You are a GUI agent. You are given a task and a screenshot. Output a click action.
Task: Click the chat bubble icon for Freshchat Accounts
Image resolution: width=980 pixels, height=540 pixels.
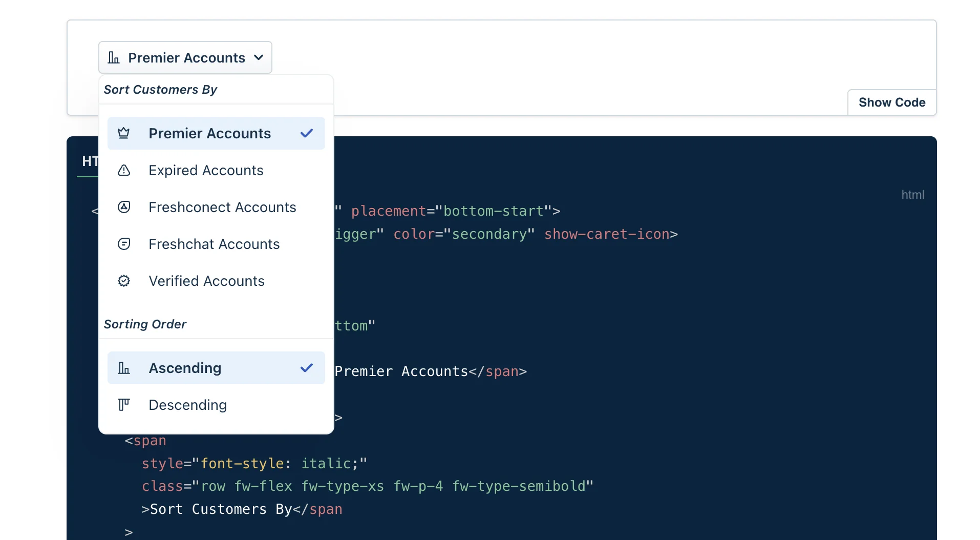pyautogui.click(x=123, y=244)
